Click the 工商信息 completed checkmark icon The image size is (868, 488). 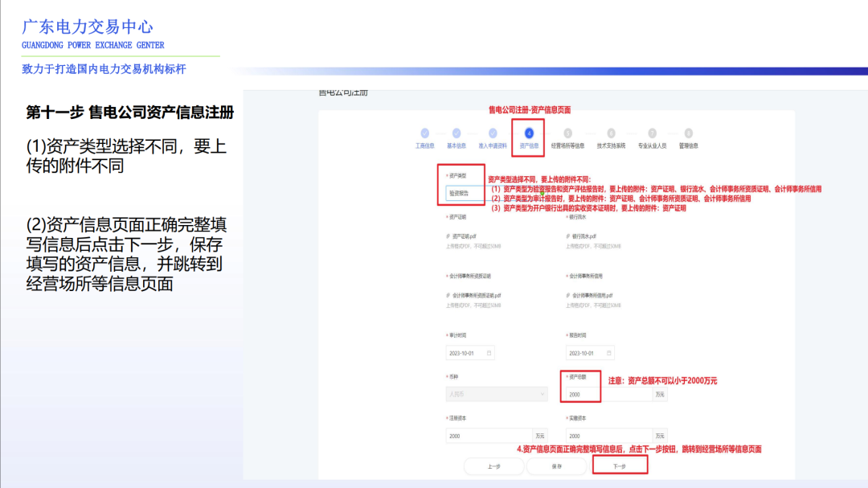coord(424,132)
